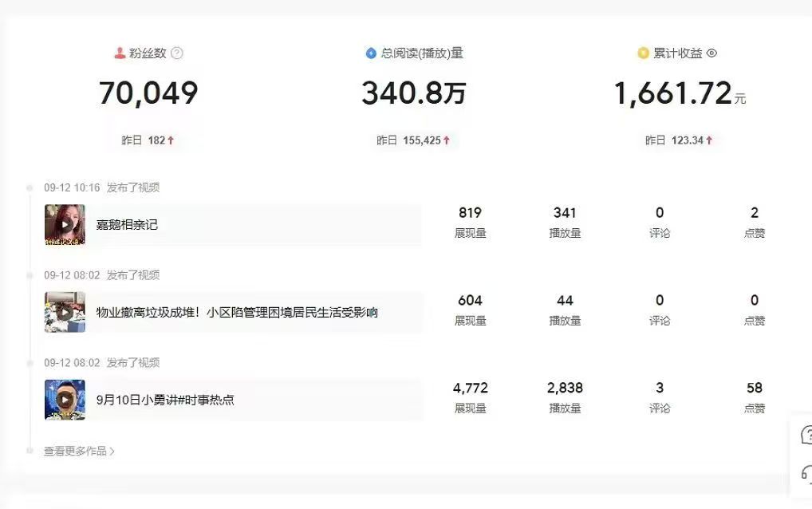Click the cumulative earnings 1,661.72元
The image size is (812, 509).
click(x=677, y=93)
